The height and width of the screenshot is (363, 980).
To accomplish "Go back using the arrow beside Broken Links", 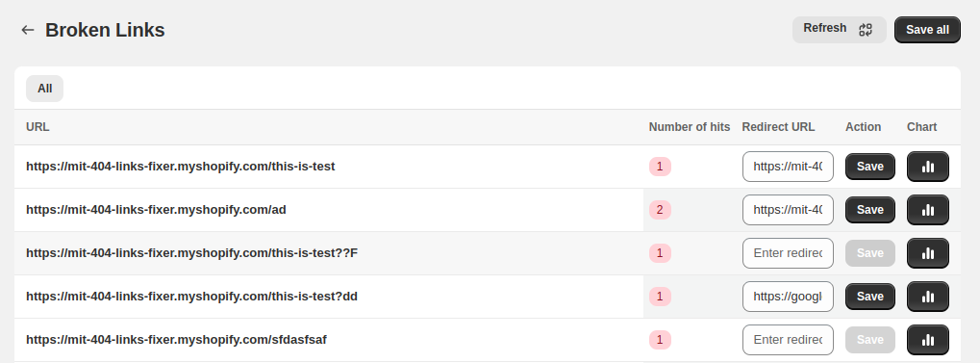I will 28,30.
